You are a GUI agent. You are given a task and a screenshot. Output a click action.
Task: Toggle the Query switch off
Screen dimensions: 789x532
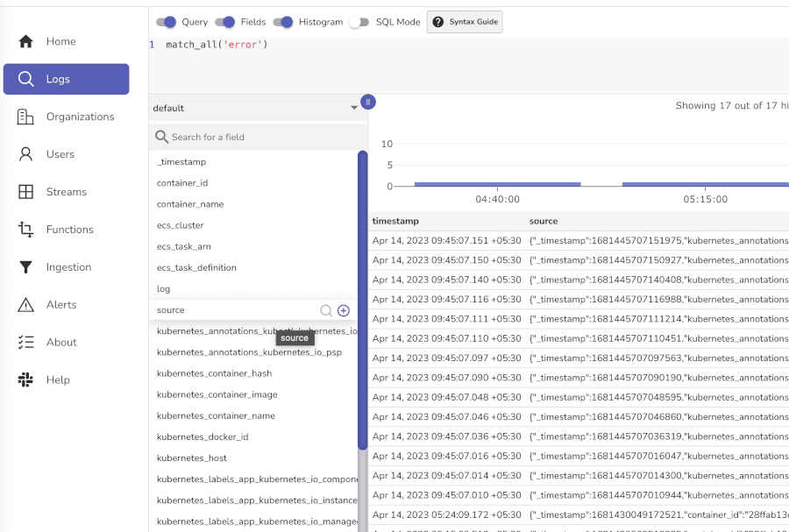point(166,22)
